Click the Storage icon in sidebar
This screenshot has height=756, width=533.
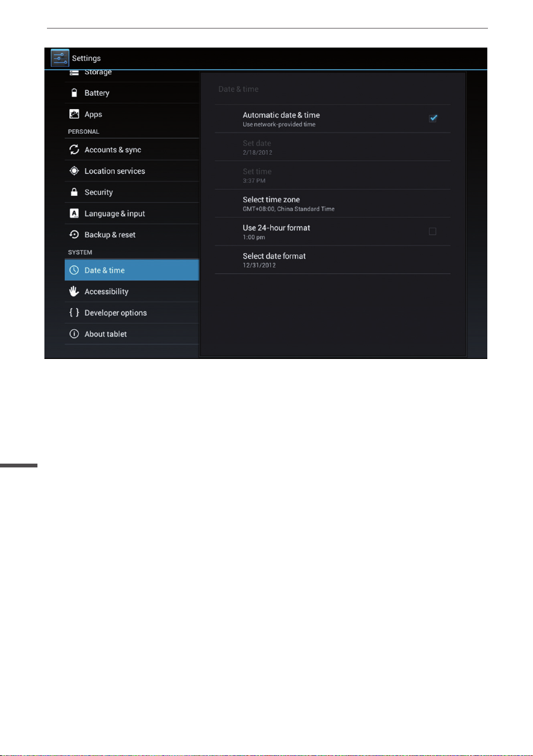click(74, 73)
